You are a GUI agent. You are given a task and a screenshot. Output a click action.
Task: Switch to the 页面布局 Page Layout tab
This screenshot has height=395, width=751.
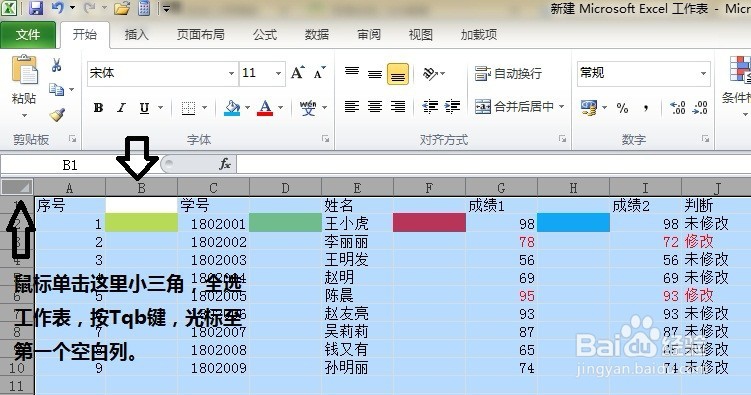coord(201,34)
